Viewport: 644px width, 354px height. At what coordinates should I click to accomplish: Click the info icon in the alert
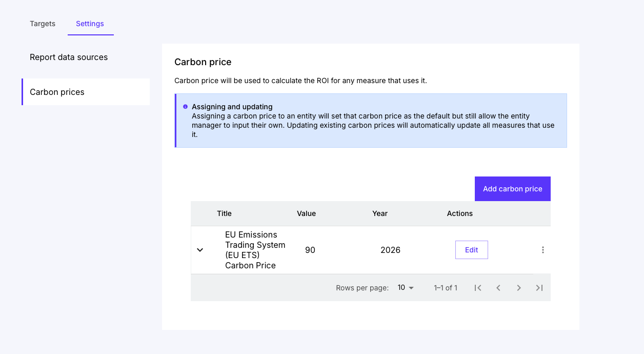pyautogui.click(x=185, y=107)
